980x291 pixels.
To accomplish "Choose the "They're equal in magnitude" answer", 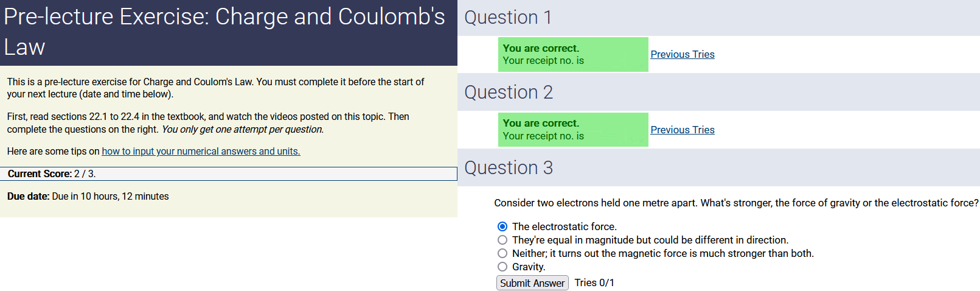I will point(502,240).
